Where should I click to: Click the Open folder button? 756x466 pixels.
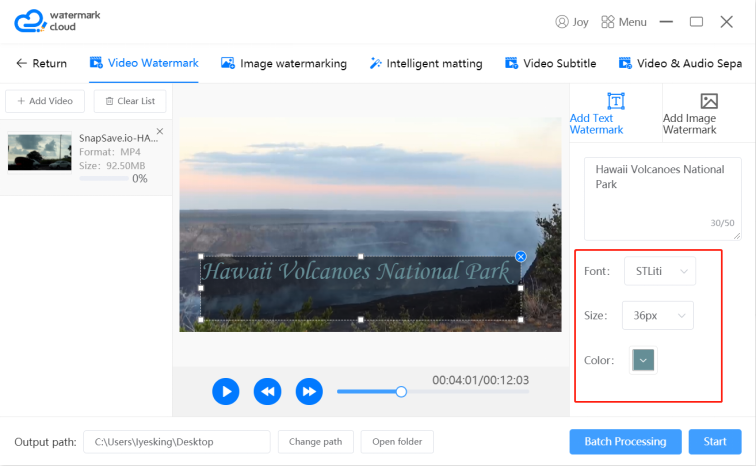pos(397,442)
